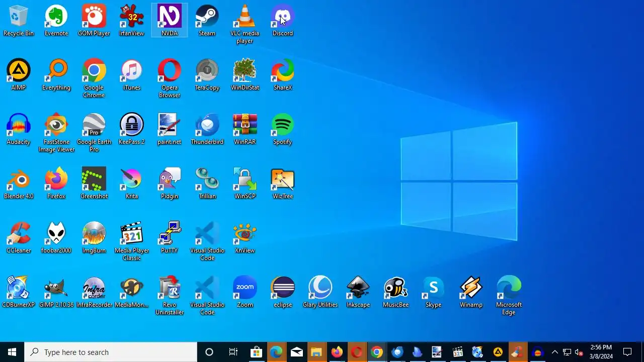Screen dimensions: 644x362
Task: Open the Pidgin desktop icon
Action: (170, 184)
